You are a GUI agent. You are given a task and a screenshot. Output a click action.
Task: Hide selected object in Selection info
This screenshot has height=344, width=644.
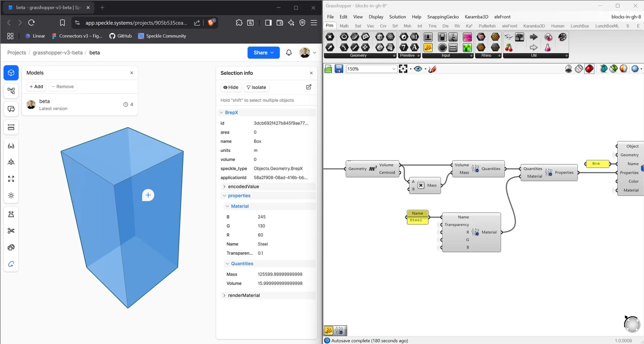coord(231,88)
